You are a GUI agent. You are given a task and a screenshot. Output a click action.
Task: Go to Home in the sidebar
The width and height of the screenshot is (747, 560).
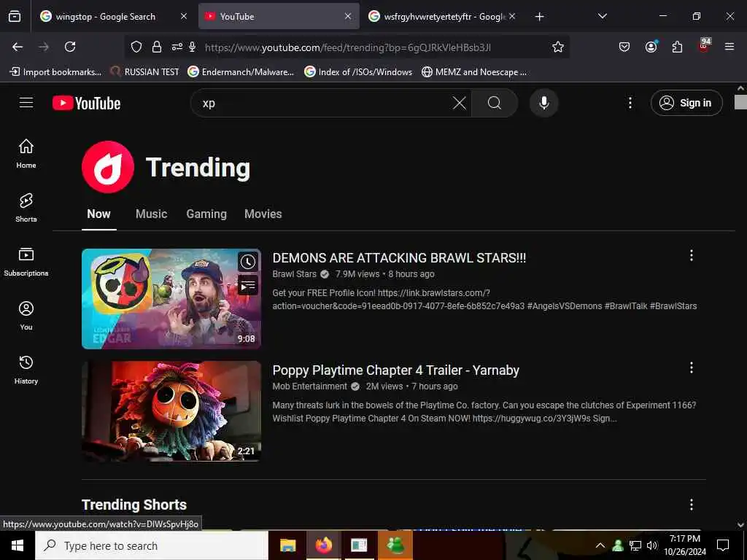(x=26, y=153)
